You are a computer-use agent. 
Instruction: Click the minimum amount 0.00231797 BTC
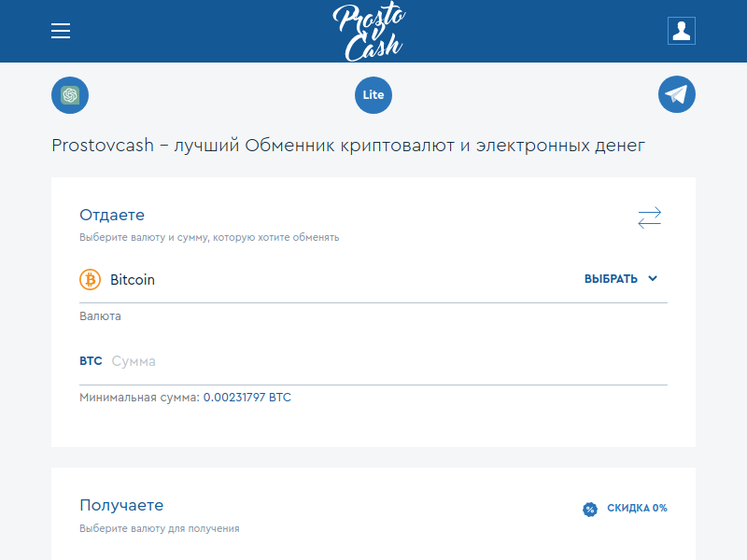tap(247, 398)
